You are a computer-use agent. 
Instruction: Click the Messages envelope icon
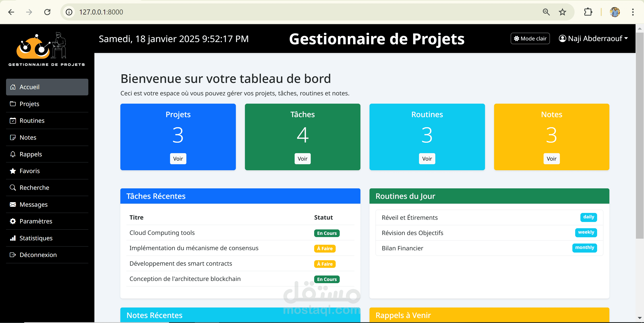pos(12,204)
